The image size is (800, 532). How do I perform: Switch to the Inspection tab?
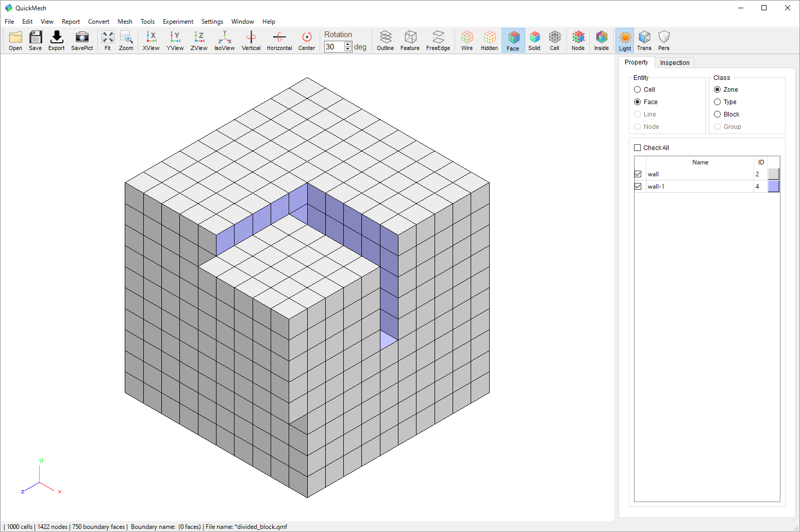pos(675,63)
